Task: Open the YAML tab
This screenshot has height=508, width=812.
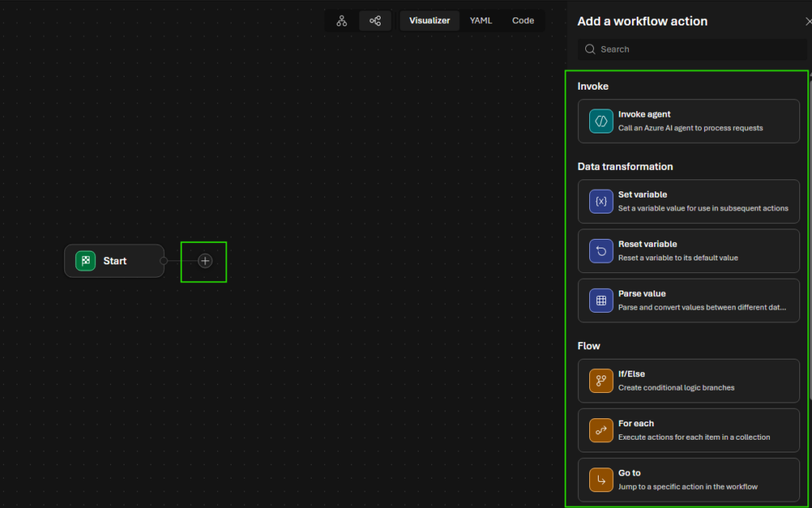Action: click(x=481, y=21)
